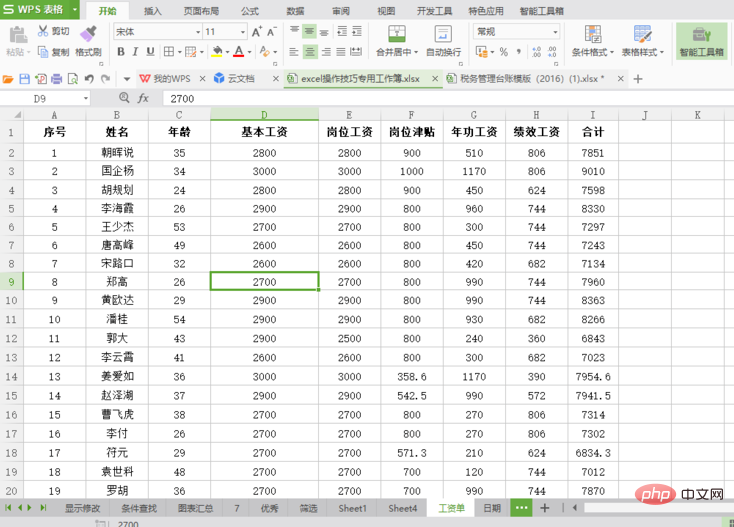Switch to the 日期 sheet tab
This screenshot has height=527, width=734.
pos(492,508)
